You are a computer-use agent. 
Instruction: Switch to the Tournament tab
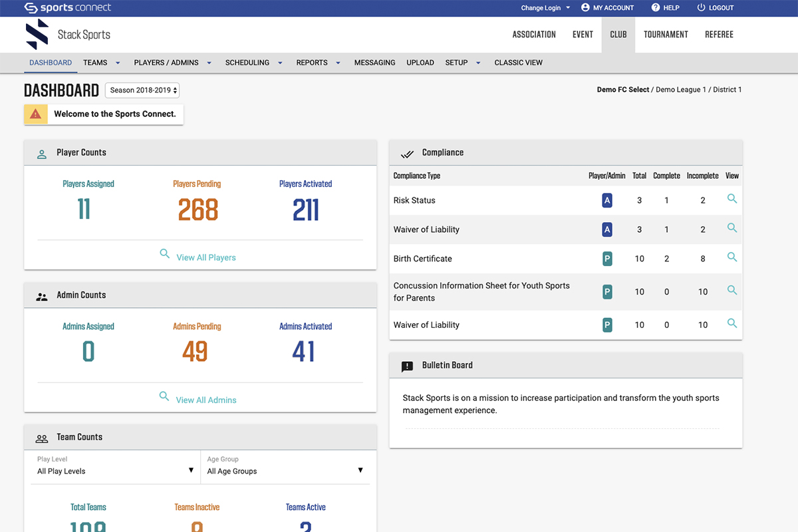666,35
